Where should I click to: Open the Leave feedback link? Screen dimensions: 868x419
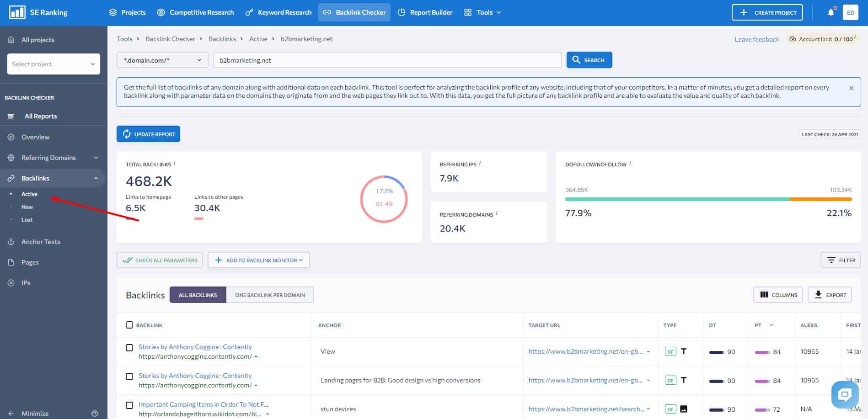click(x=757, y=39)
